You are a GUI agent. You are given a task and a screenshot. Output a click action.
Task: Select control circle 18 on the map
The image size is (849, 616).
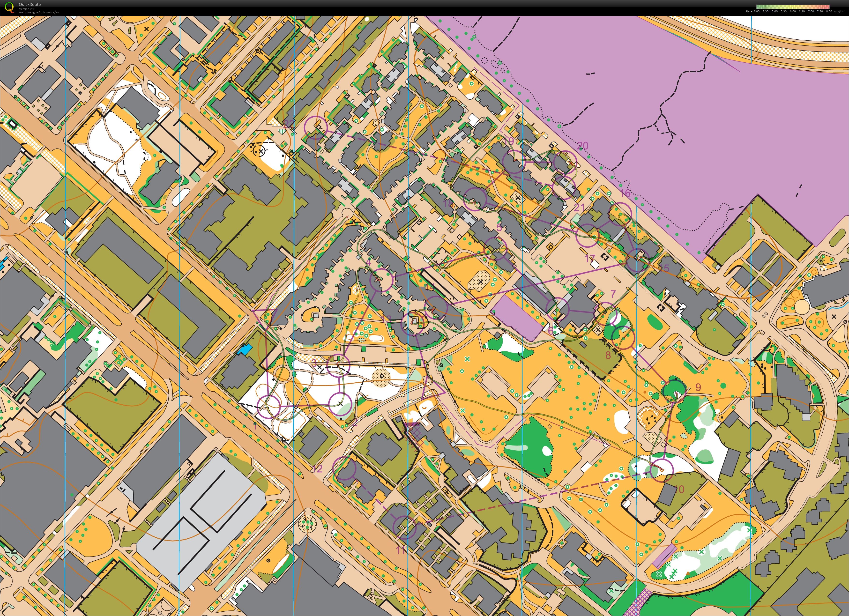(x=475, y=199)
